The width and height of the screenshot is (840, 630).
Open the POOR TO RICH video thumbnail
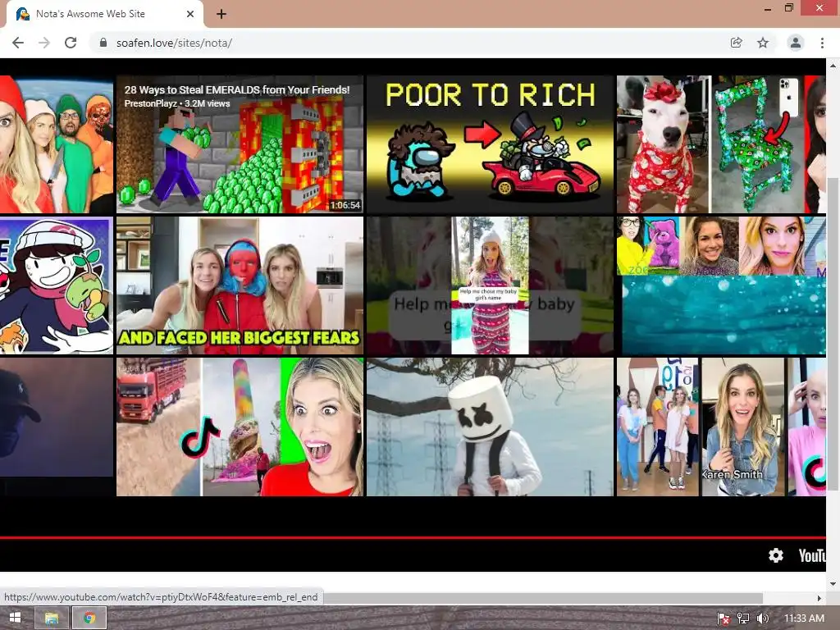490,144
